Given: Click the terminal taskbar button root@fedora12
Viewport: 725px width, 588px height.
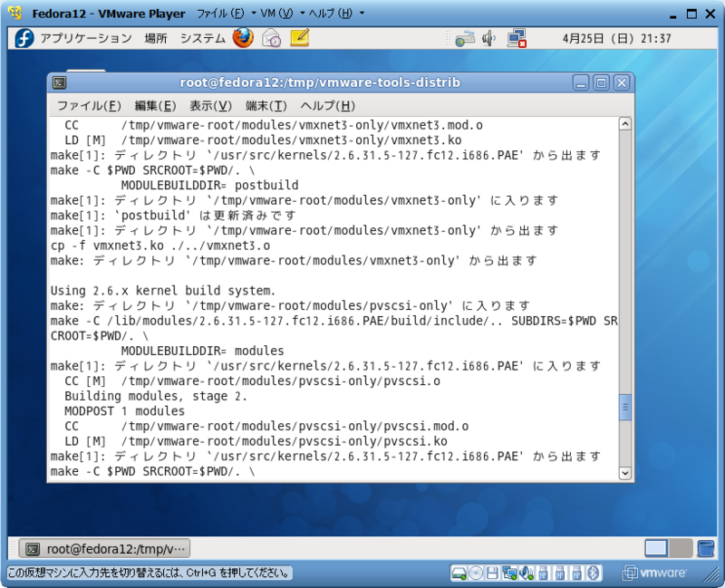Looking at the screenshot, I should (105, 549).
